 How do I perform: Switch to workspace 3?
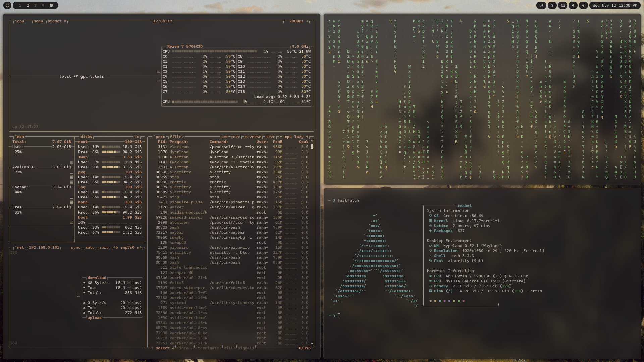[x=35, y=5]
